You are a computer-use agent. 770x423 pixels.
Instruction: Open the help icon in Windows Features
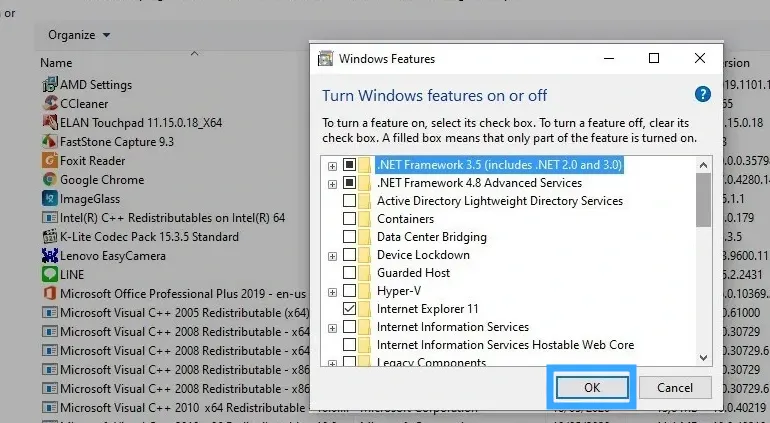click(703, 94)
